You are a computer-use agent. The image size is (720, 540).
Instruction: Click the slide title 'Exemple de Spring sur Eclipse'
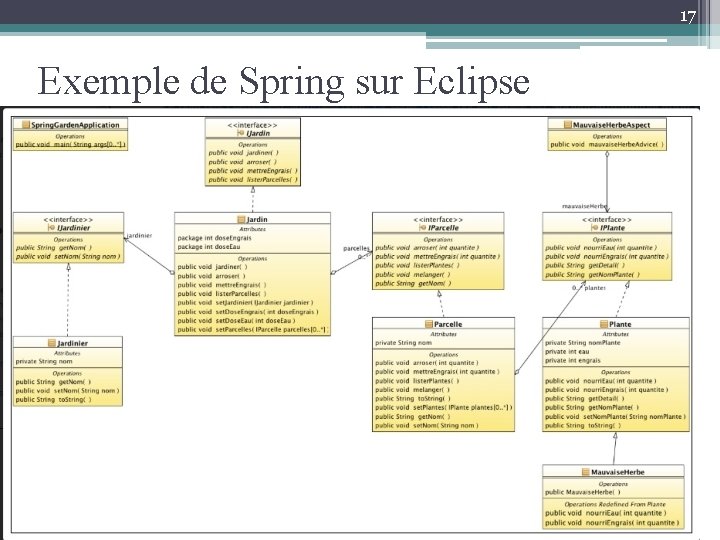(283, 81)
